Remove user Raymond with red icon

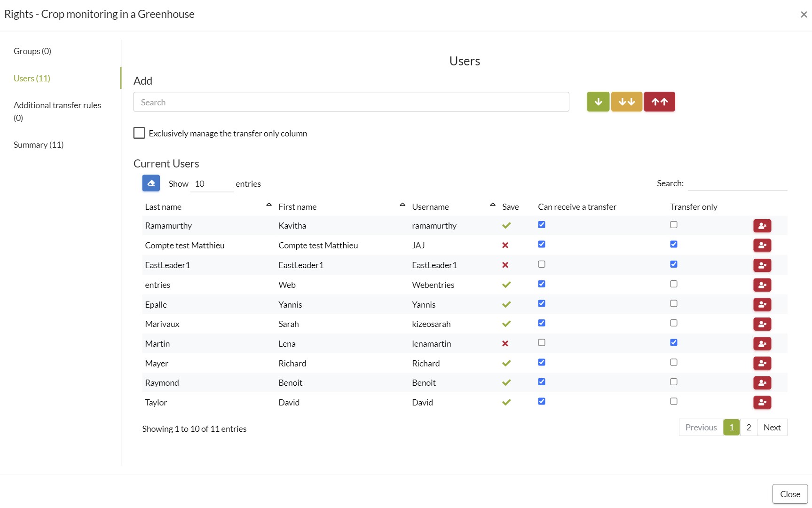(762, 383)
